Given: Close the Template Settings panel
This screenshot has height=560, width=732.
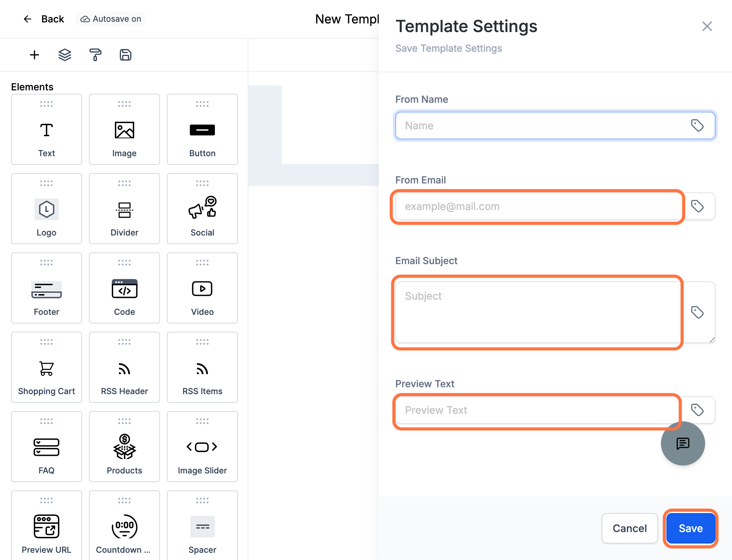Looking at the screenshot, I should coord(707,26).
